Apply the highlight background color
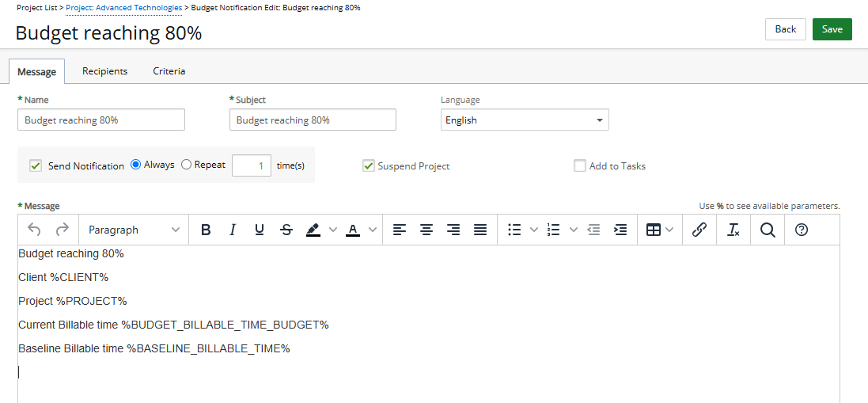Viewport: 868px width, 403px height. click(x=313, y=230)
